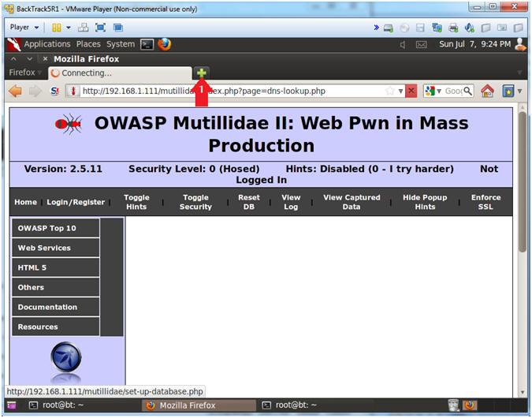
Task: Click Toggle Hints link
Action: pos(136,202)
